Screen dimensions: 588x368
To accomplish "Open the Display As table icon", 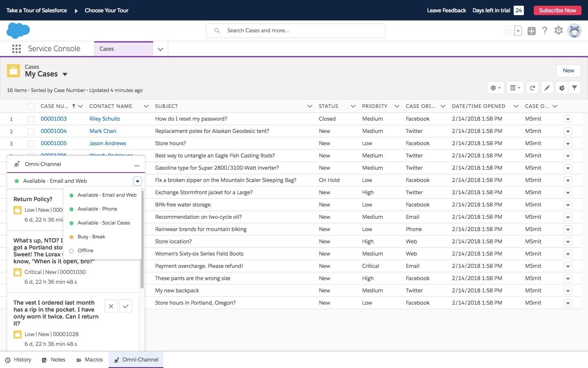I will (515, 88).
